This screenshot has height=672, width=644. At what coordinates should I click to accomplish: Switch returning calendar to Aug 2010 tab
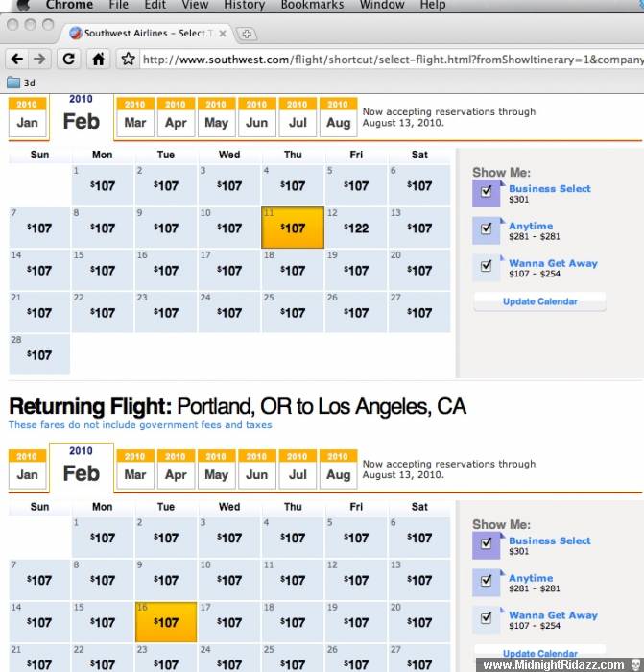click(338, 468)
